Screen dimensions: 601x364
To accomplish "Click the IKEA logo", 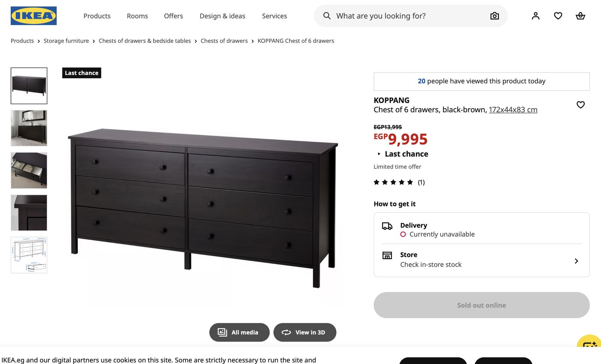I will point(33,16).
